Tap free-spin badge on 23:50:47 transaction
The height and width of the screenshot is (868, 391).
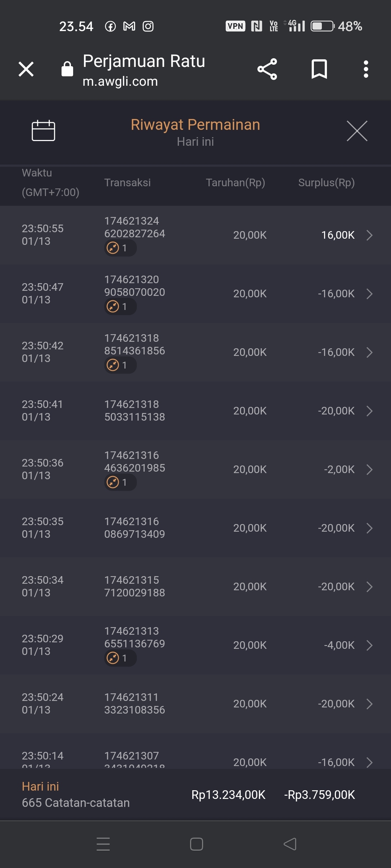120,307
